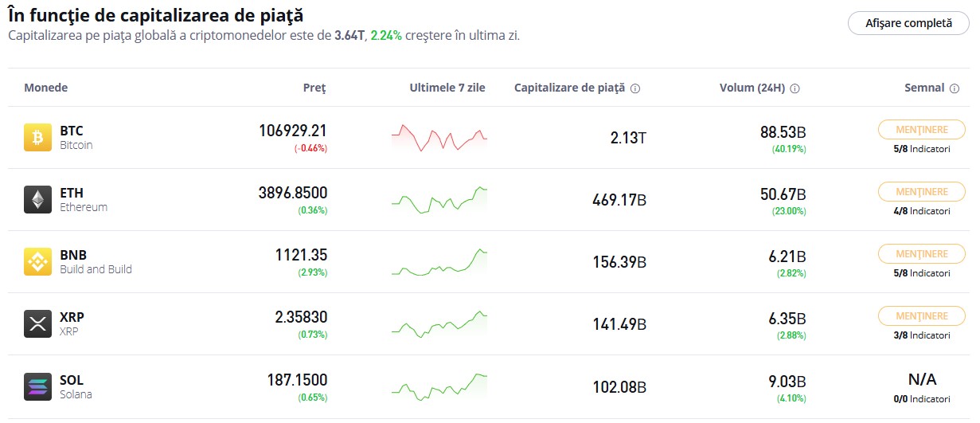Click info icon beside Volum (24H)
Viewport: 980px width, 423px height.
(x=795, y=88)
